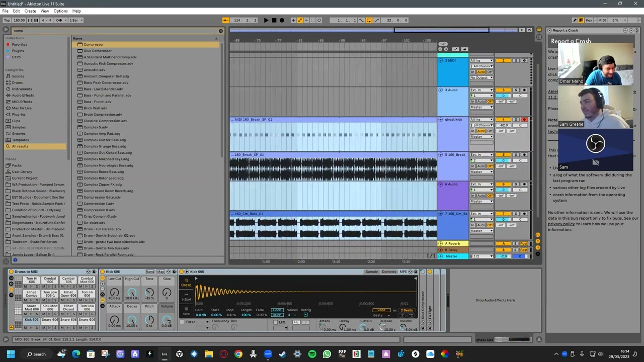Open 6 Audio input type Ext. In dropdown

[481, 185]
